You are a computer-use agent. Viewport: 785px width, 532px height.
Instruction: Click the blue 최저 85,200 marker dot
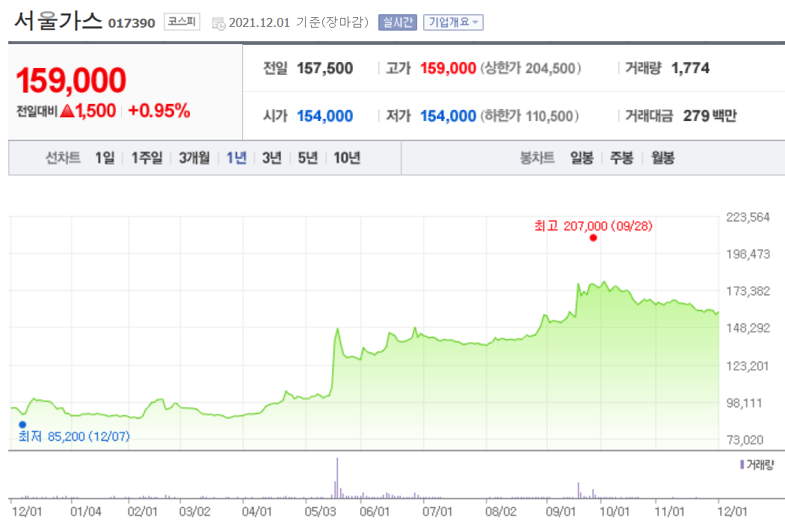pyautogui.click(x=22, y=424)
